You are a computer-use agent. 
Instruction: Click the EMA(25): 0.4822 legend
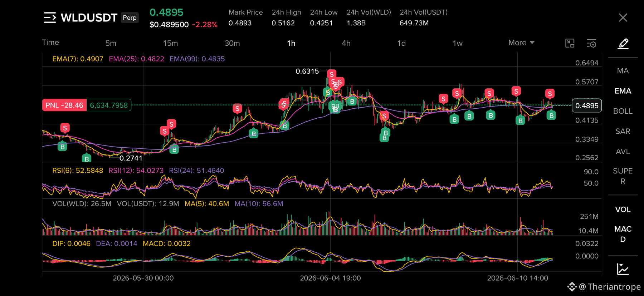(136, 59)
